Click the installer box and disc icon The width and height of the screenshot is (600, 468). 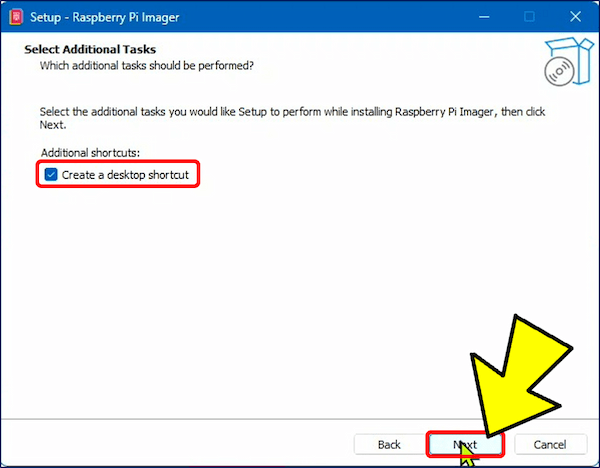[x=567, y=62]
